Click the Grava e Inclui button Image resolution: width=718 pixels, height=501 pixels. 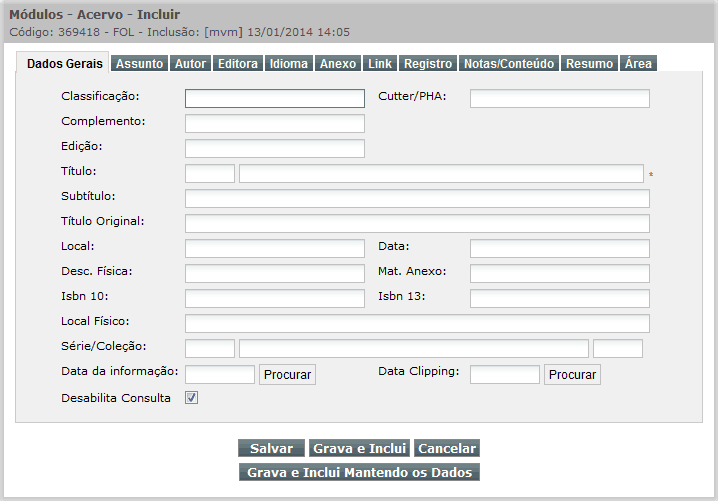[x=359, y=448]
